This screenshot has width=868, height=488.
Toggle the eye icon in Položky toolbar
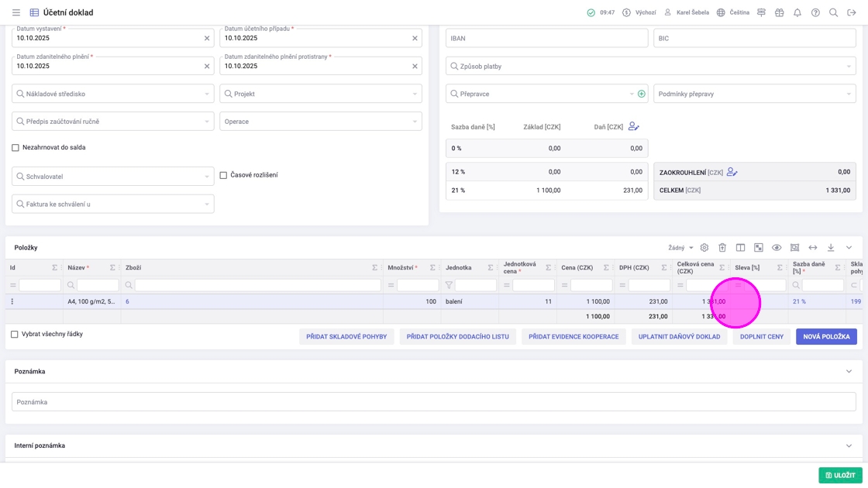point(777,248)
